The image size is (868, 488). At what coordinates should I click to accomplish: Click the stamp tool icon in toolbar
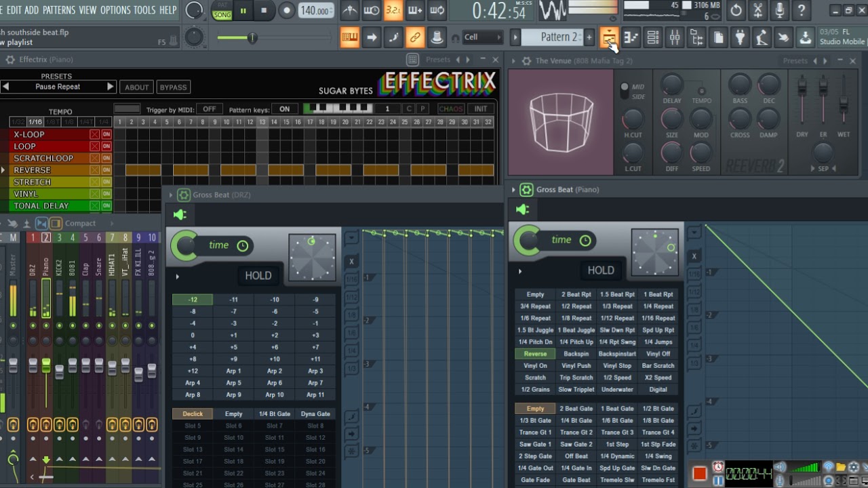tap(437, 37)
